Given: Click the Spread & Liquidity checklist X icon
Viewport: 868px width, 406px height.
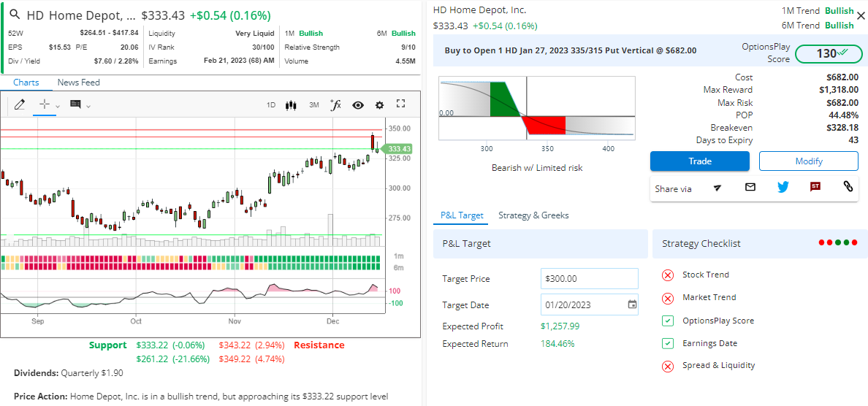Looking at the screenshot, I should point(668,366).
